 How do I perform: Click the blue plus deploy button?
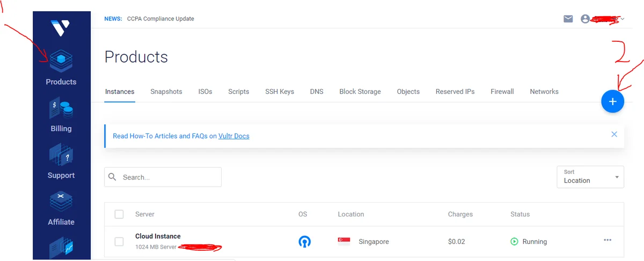click(x=613, y=101)
